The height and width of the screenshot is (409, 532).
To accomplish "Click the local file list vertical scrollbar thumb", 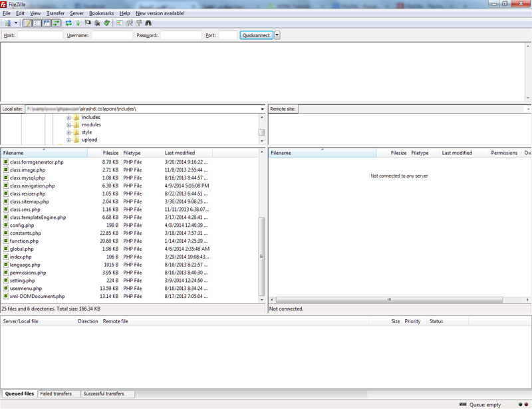I will click(261, 256).
